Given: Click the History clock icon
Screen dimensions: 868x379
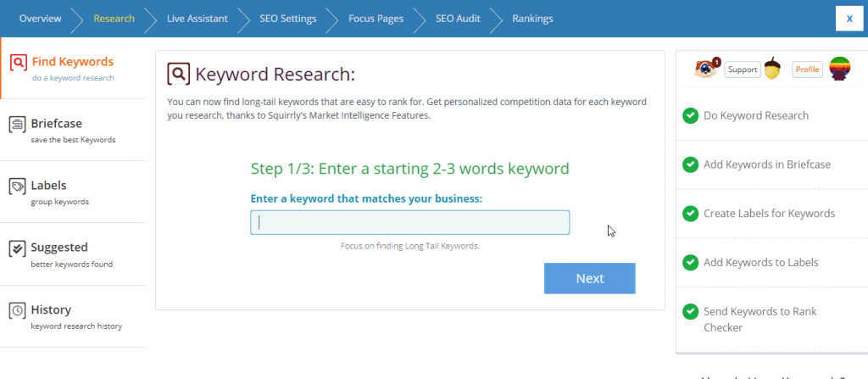Looking at the screenshot, I should click(17, 311).
